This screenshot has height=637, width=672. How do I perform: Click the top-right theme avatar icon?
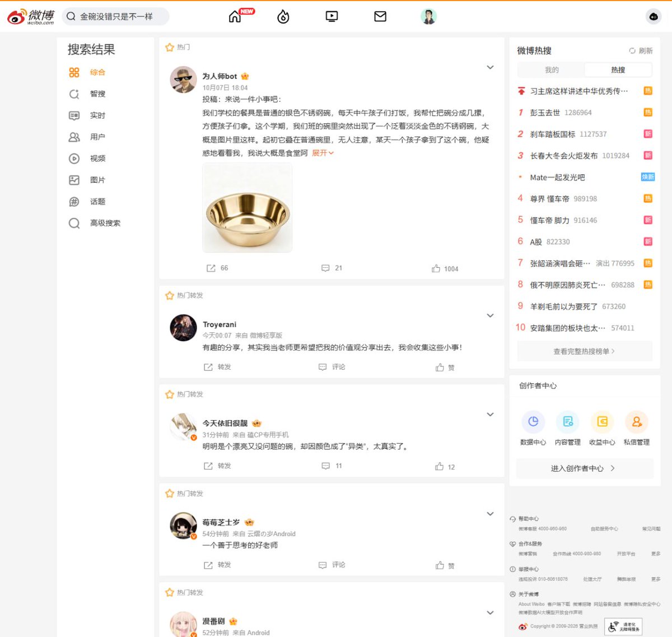click(x=654, y=17)
